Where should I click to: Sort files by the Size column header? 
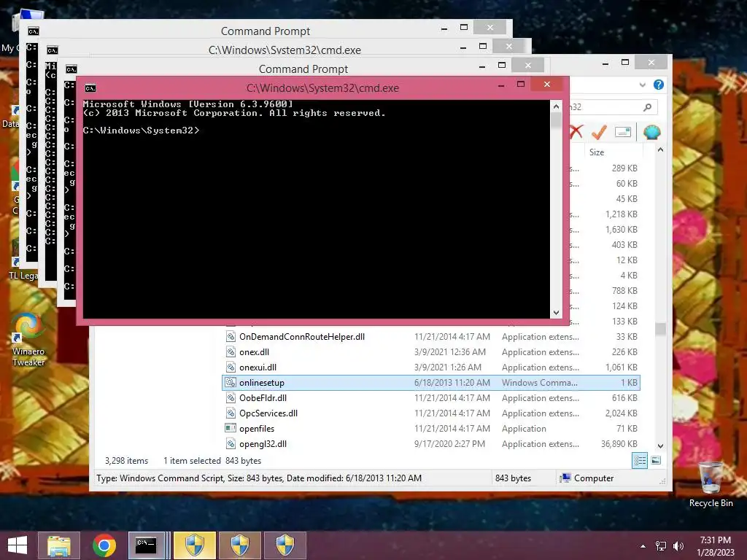coord(613,152)
